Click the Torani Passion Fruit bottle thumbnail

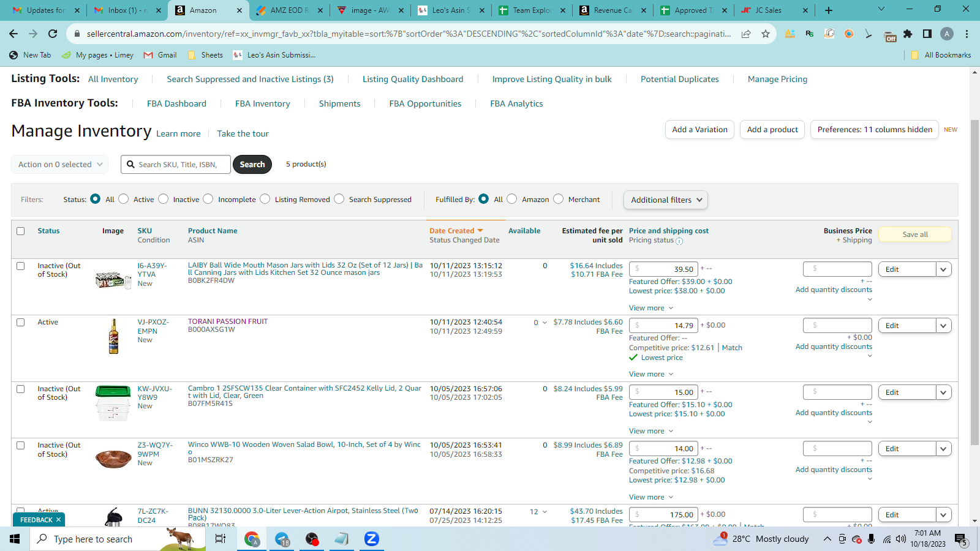pyautogui.click(x=113, y=336)
